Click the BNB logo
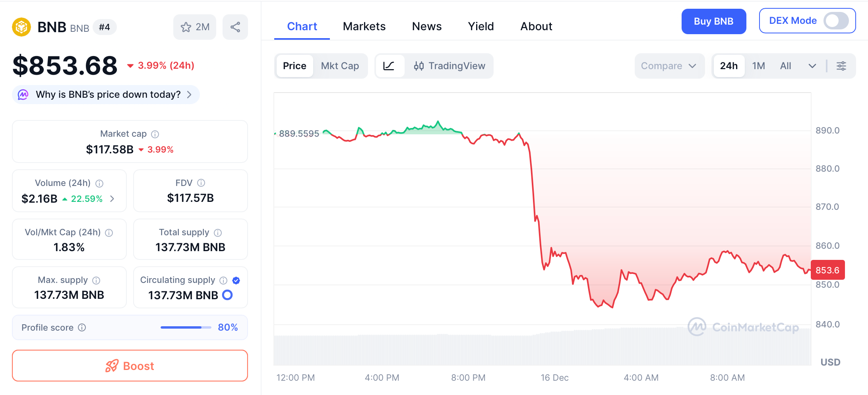Image resolution: width=868 pixels, height=395 pixels. coord(21,27)
